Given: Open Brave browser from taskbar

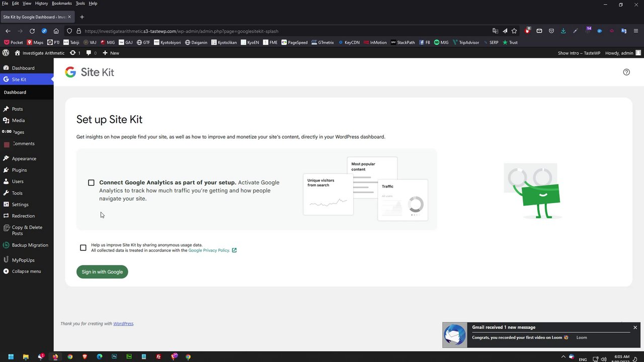Looking at the screenshot, I should pyautogui.click(x=85, y=357).
